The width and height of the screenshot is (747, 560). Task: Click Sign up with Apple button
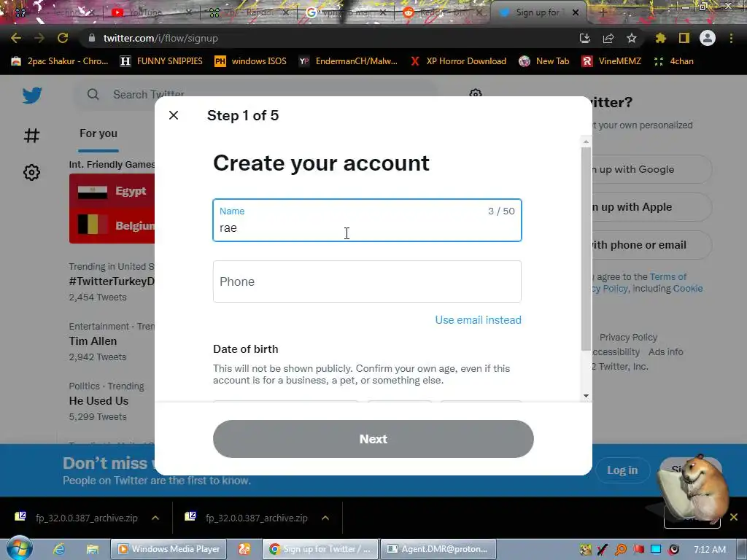[650, 207]
